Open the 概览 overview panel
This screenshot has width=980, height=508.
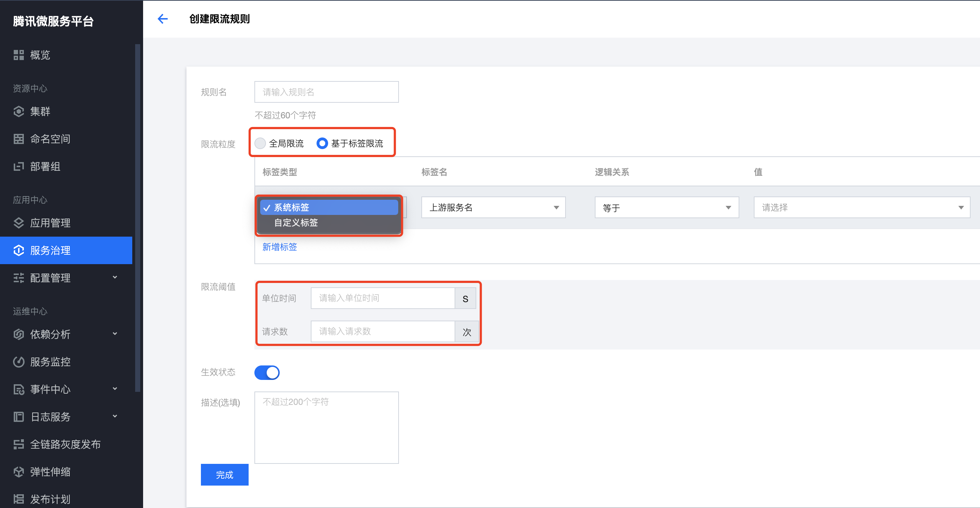coord(40,55)
